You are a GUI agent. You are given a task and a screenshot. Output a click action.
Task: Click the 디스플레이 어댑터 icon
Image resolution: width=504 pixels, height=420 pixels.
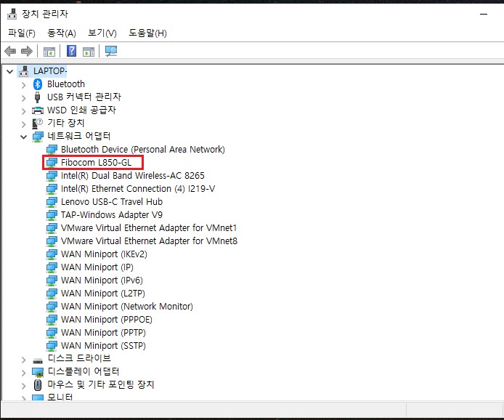38,372
